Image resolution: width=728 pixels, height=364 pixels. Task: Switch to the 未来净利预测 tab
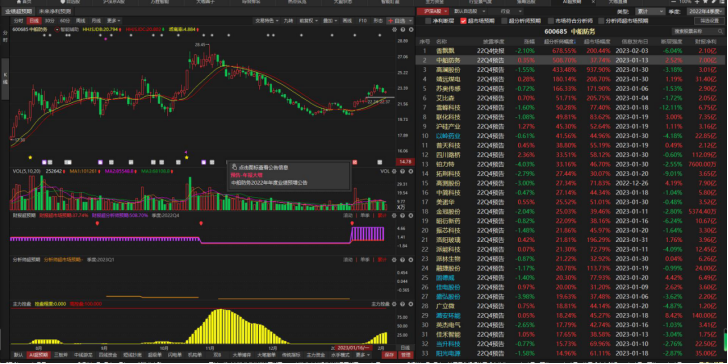pos(55,11)
